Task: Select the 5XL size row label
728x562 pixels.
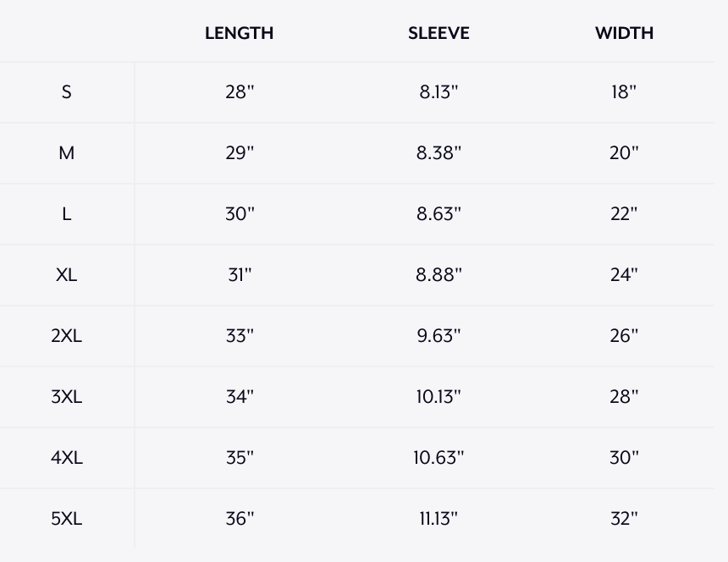Action: [66, 518]
